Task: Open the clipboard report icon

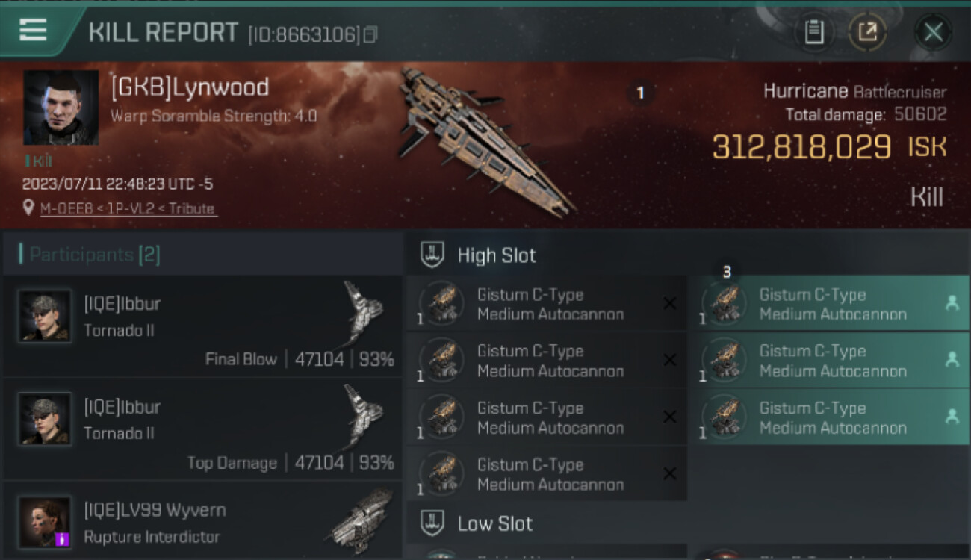Action: tap(814, 32)
